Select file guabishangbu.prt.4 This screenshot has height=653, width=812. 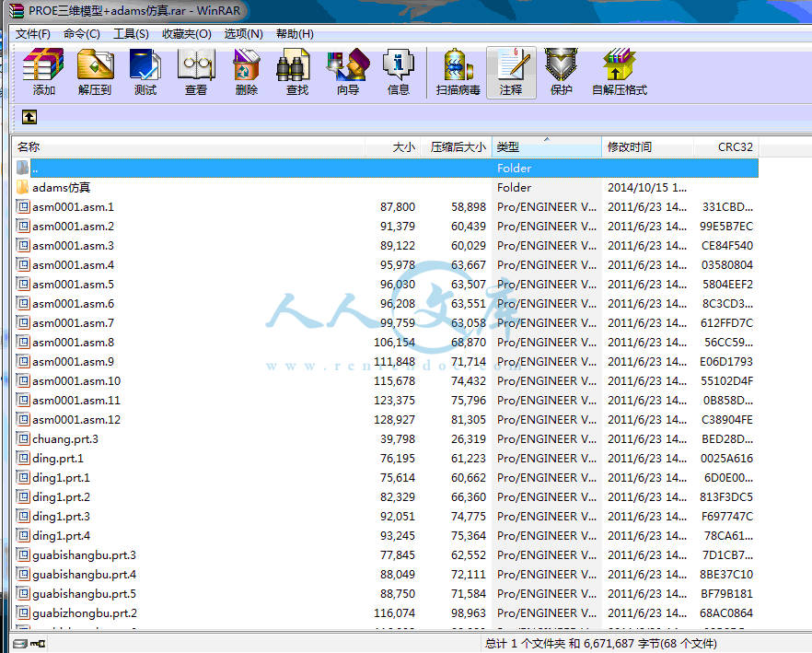(x=84, y=574)
